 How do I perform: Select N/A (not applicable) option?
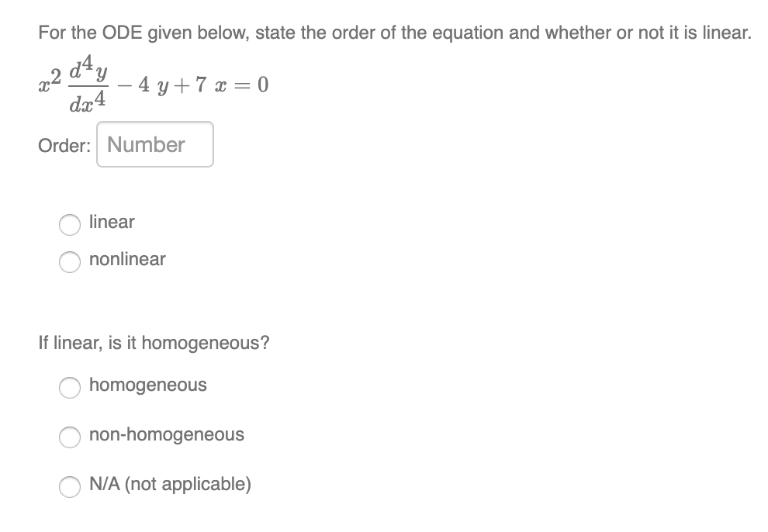(70, 487)
